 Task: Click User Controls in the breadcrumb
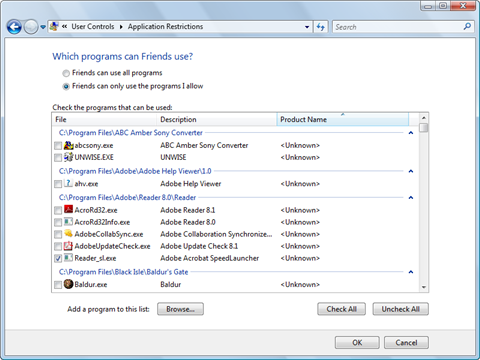(x=93, y=26)
